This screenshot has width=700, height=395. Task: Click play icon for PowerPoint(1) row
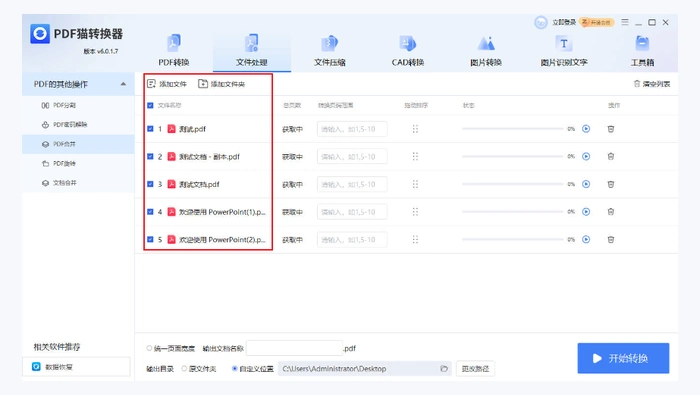[x=586, y=212]
